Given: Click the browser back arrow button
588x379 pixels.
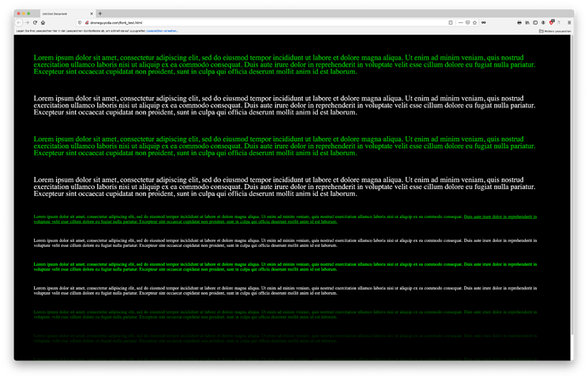Looking at the screenshot, I should pos(17,22).
